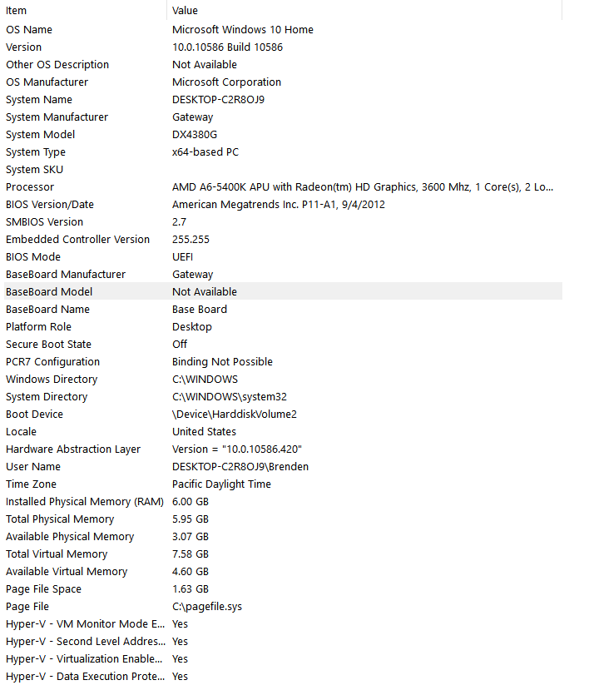This screenshot has width=589, height=700.
Task: Click the System Model row label
Action: pos(40,134)
